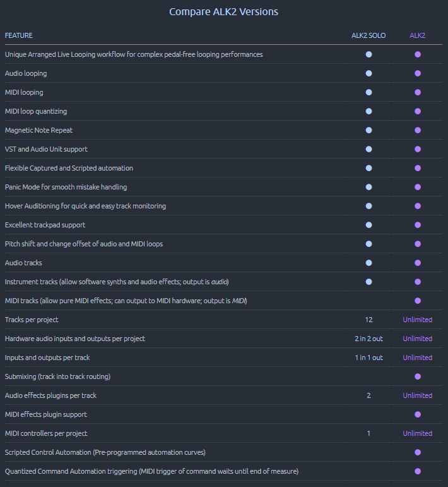The image size is (448, 487).
Task: Click the 2 in 2 out value
Action: (368, 339)
